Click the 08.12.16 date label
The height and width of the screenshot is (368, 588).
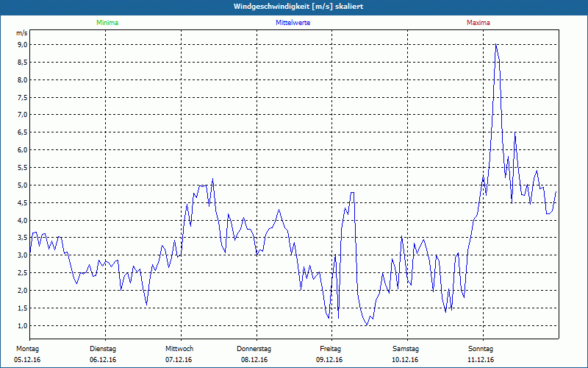[x=254, y=360]
